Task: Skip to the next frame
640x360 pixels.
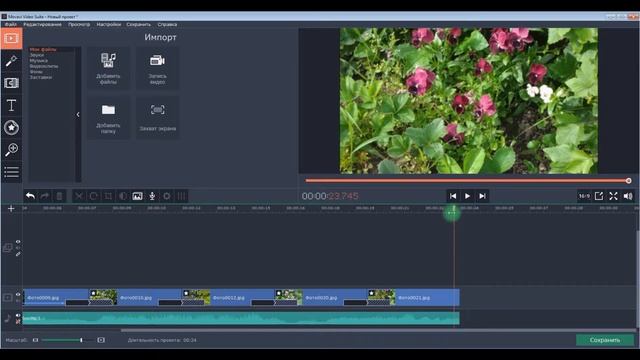Action: pos(482,196)
